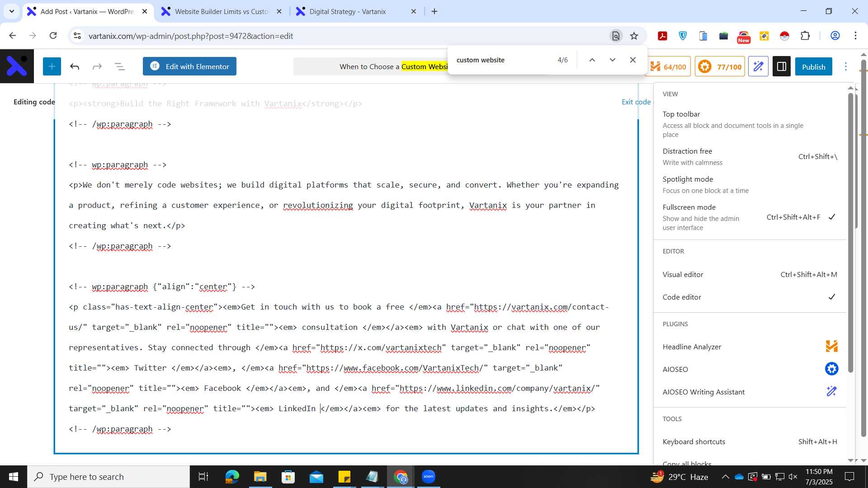Go to previous find result
Viewport: 868px width, 488px height.
click(592, 60)
